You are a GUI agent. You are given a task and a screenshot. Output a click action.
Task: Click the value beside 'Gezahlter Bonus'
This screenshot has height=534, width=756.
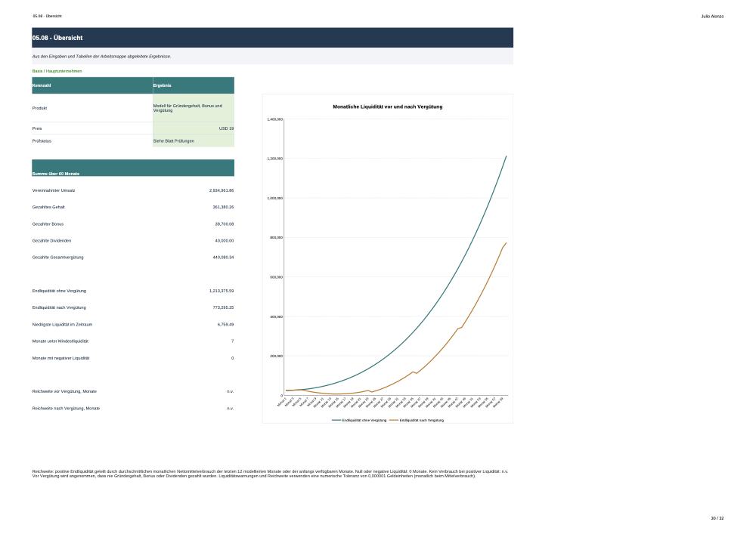[225, 224]
